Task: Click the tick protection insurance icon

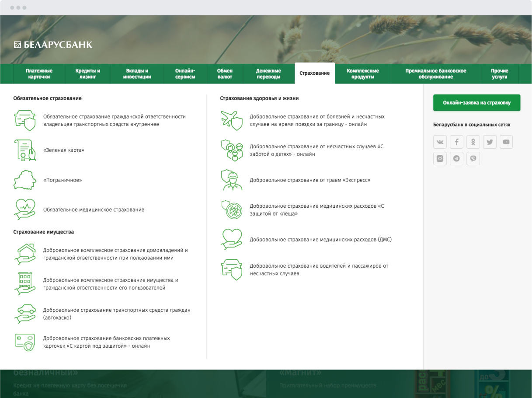Action: tap(231, 210)
